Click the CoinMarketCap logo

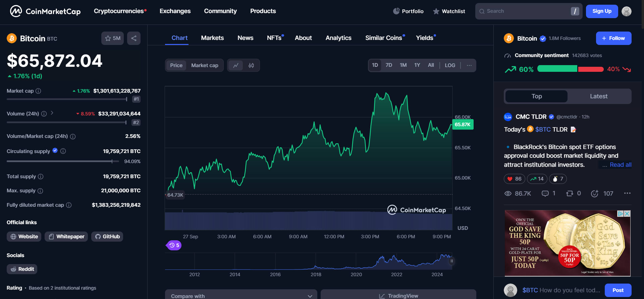coord(45,11)
